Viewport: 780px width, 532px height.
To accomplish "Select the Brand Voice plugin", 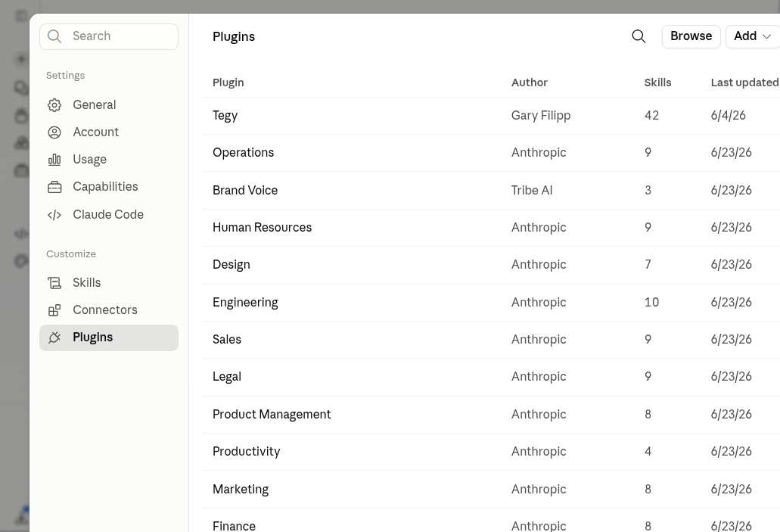I will (x=492, y=191).
